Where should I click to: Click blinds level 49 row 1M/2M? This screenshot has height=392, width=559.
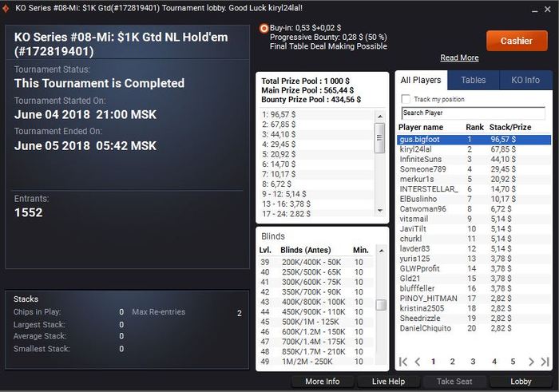[x=316, y=362]
